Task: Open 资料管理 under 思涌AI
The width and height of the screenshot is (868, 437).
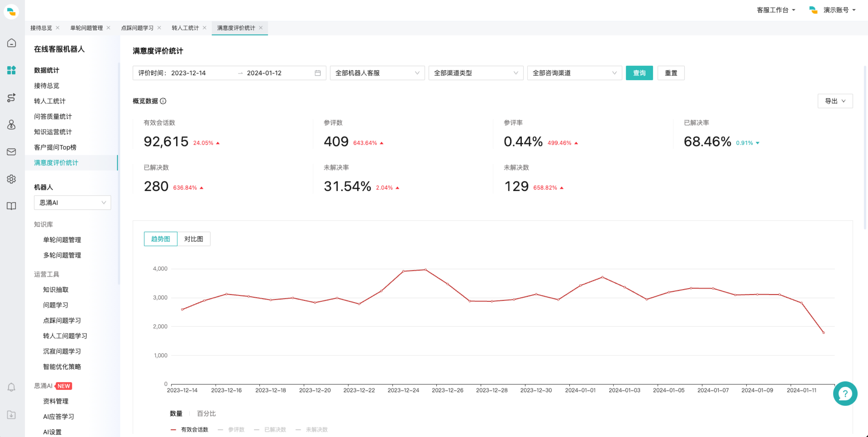Action: point(56,401)
